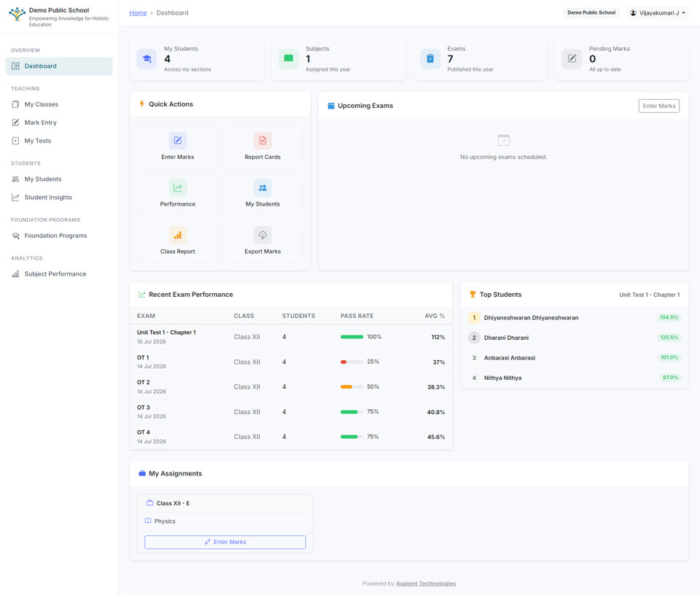Click the OT 4 exam name

coord(144,432)
